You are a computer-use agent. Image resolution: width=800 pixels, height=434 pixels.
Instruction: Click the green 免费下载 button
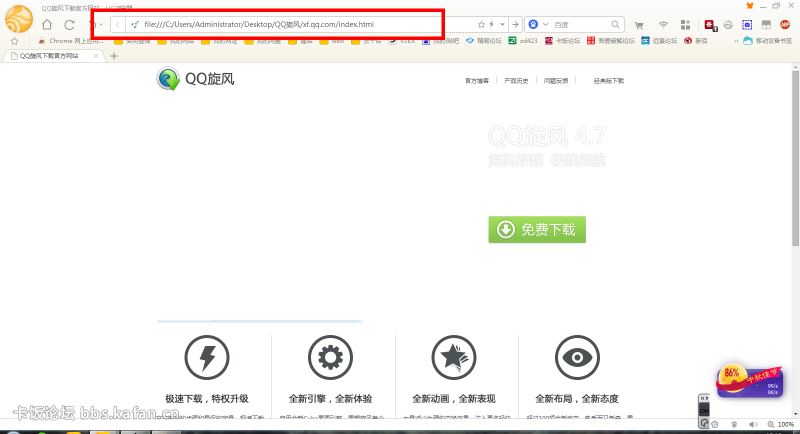coord(537,229)
